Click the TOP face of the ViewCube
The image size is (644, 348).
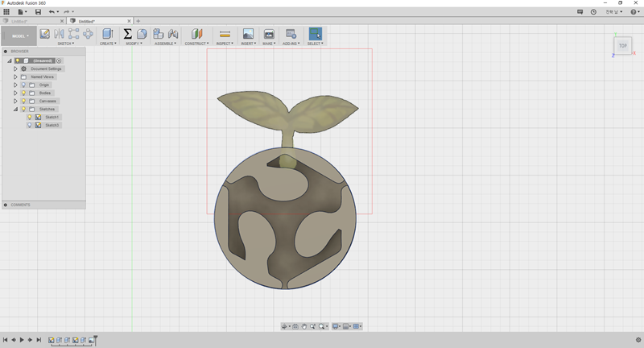(x=622, y=46)
